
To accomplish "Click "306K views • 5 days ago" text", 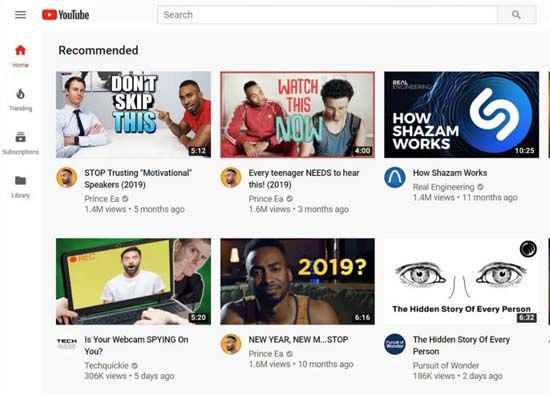I will pyautogui.click(x=129, y=376).
